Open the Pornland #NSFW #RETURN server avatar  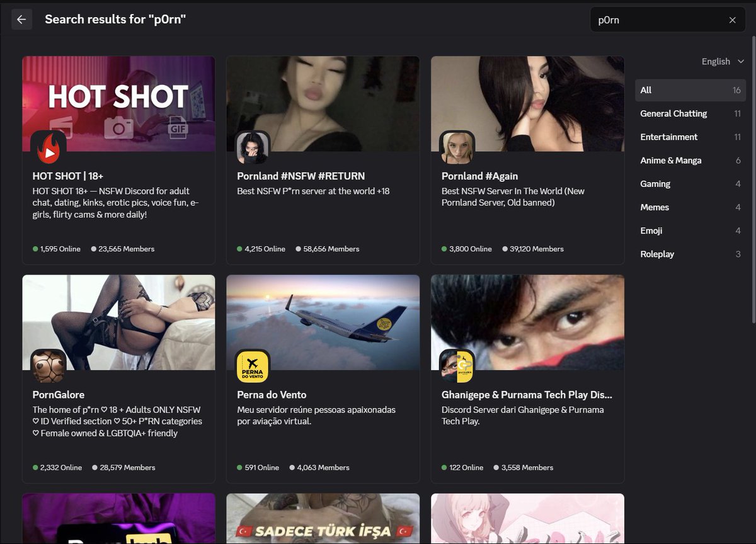(253, 148)
